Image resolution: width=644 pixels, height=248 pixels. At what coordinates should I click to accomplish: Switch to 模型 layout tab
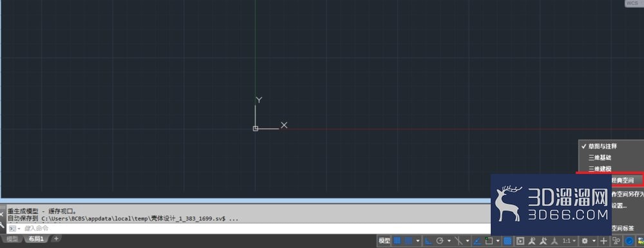tap(12, 239)
